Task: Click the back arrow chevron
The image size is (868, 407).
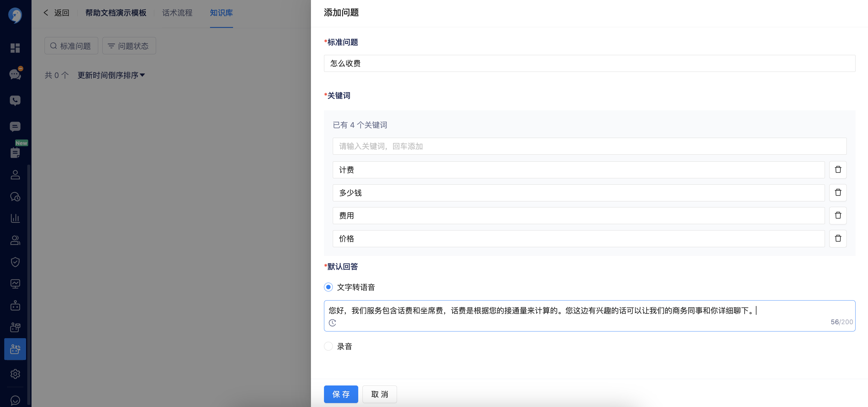Action: pyautogui.click(x=46, y=13)
